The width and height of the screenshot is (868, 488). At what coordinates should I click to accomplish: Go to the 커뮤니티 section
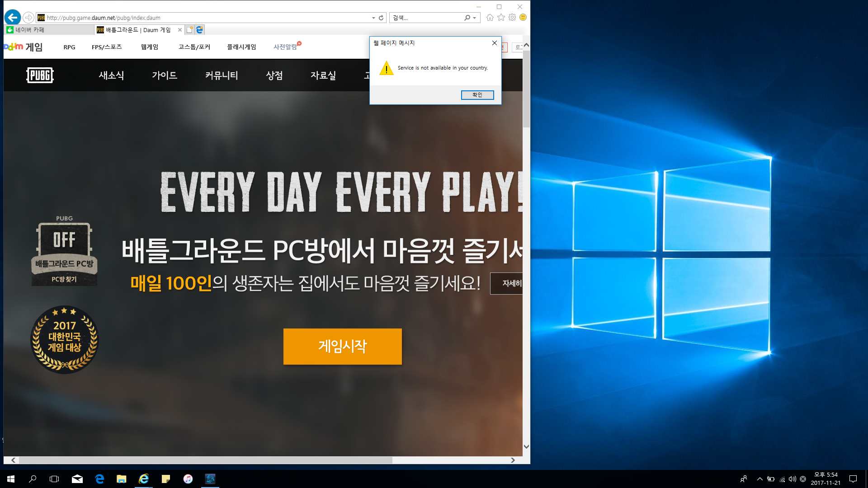tap(222, 75)
